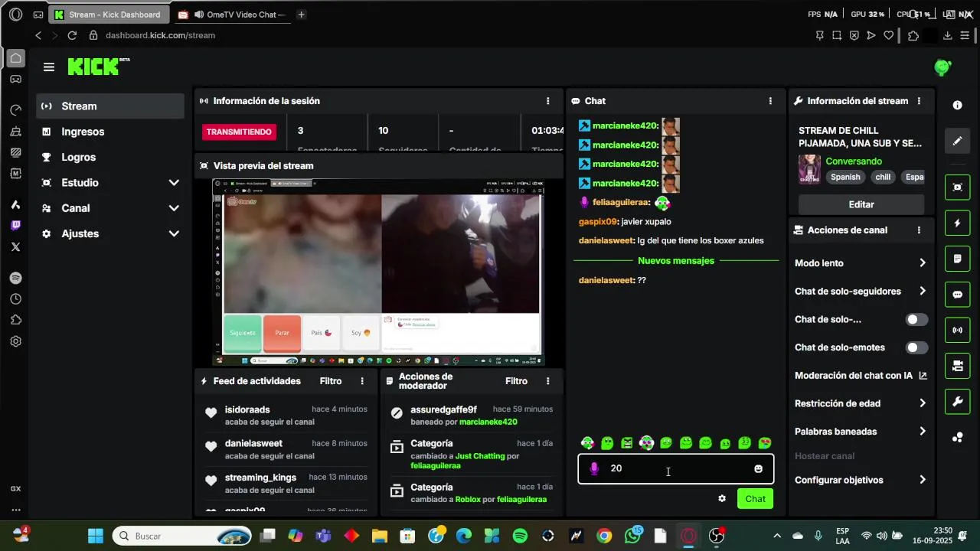Click the address bar showing dashboard.kick.com/stream
Viewport: 980px width, 551px height.
160,35
